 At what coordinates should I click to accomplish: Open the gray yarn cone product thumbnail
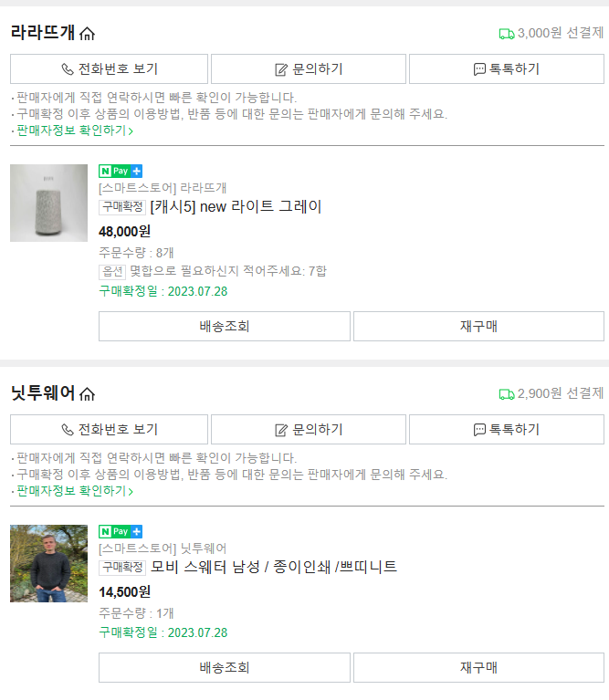coord(48,203)
